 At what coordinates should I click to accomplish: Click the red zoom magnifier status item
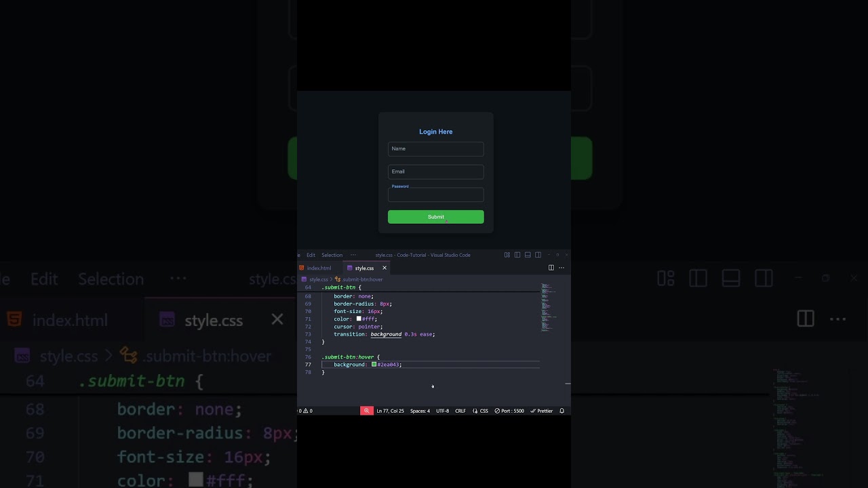coord(366,411)
